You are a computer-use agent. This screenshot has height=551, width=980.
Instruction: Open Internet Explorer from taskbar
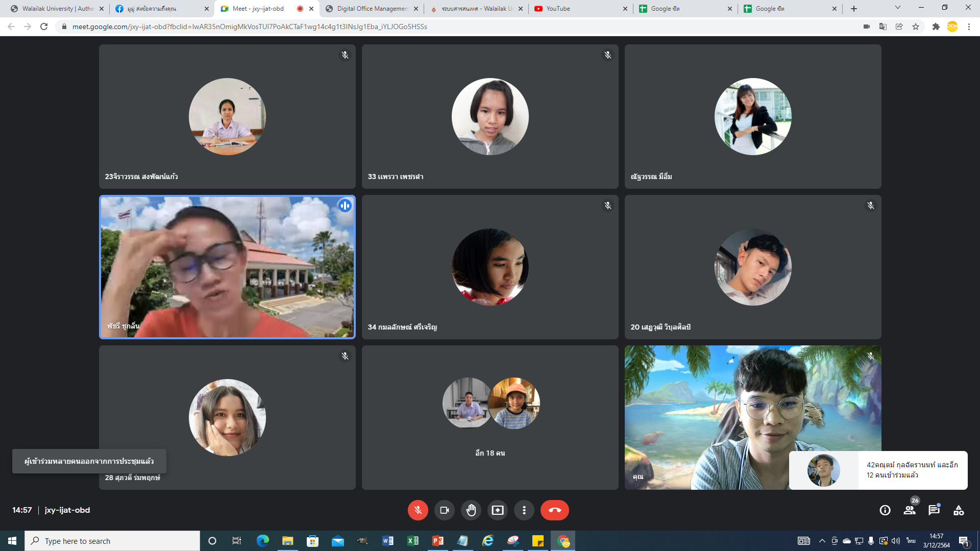click(487, 541)
